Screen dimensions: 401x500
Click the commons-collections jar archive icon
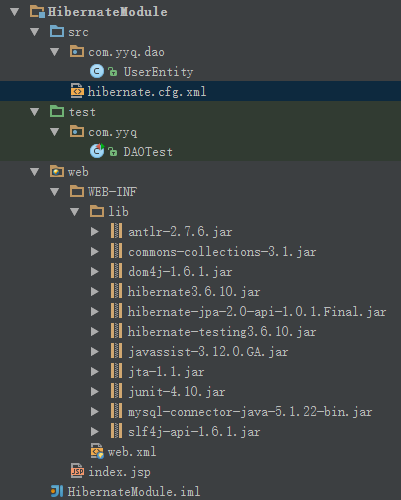click(x=116, y=251)
